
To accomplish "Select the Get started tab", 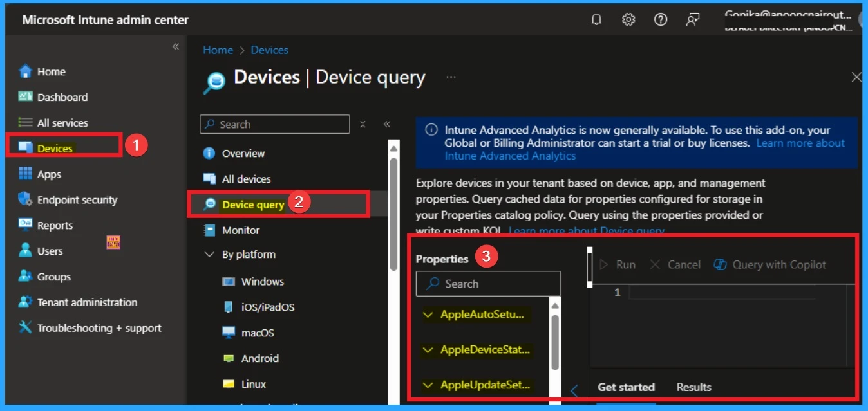I will point(626,387).
